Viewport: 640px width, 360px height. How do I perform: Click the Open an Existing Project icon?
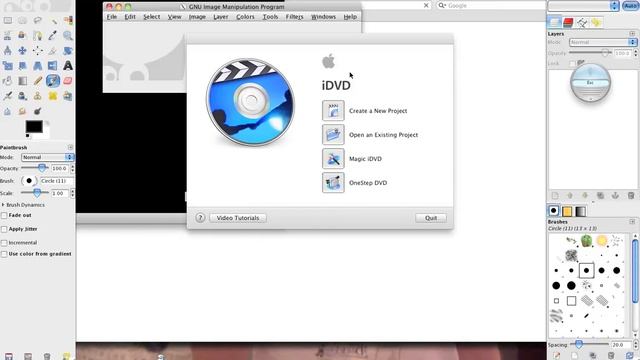(x=333, y=135)
